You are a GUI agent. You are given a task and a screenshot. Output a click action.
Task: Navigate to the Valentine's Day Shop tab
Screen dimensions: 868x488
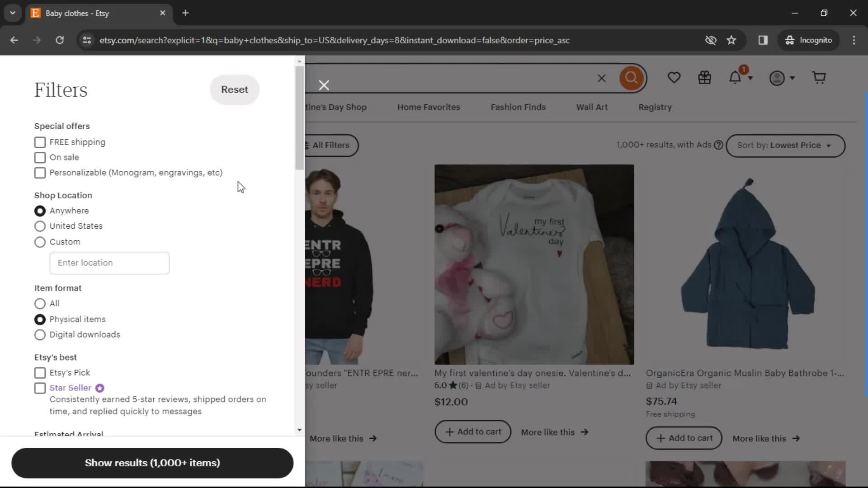point(336,107)
